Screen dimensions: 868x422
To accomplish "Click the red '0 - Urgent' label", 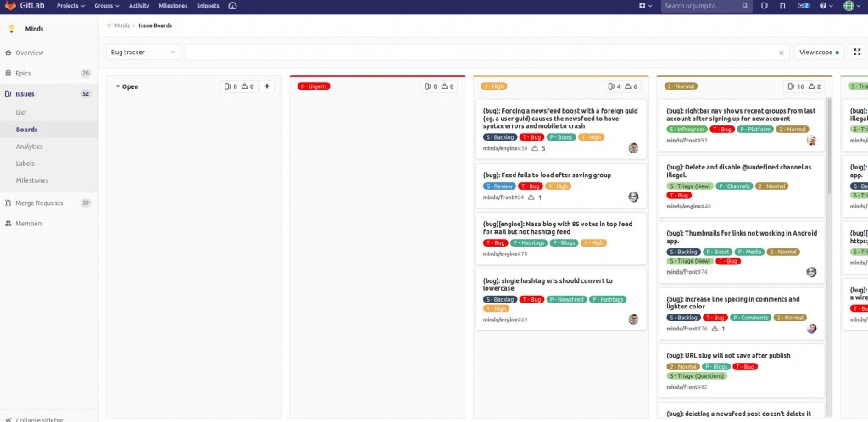I will click(x=314, y=86).
